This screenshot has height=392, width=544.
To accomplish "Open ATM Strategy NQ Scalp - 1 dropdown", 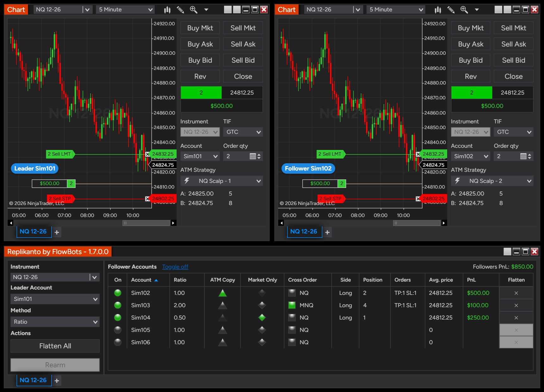I will tap(222, 181).
